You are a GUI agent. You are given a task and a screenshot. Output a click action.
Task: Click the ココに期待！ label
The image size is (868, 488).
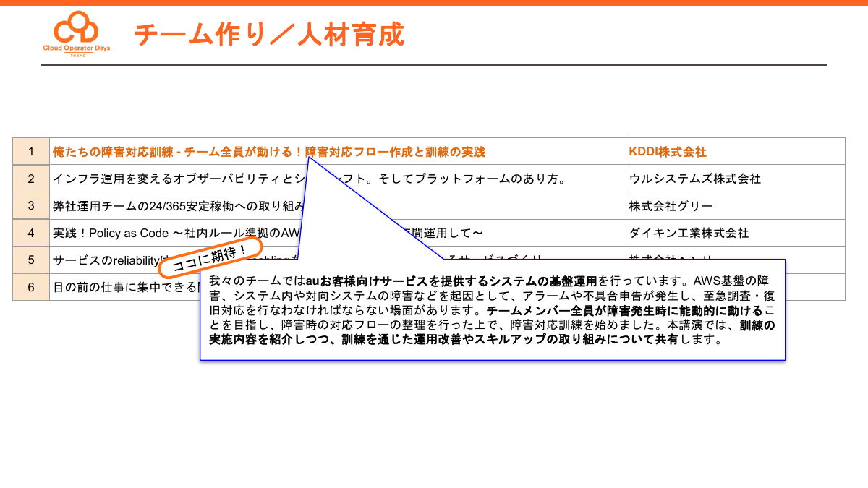(x=210, y=258)
